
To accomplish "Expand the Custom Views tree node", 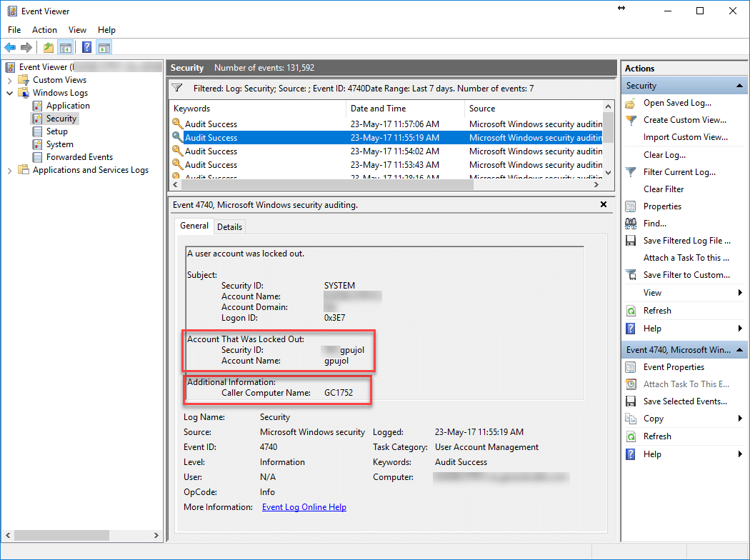I will point(10,80).
